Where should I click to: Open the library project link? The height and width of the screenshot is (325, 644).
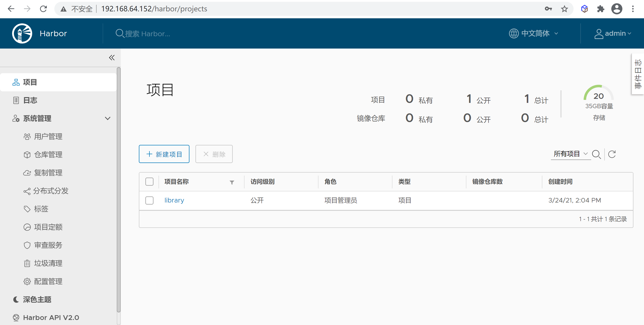point(174,200)
